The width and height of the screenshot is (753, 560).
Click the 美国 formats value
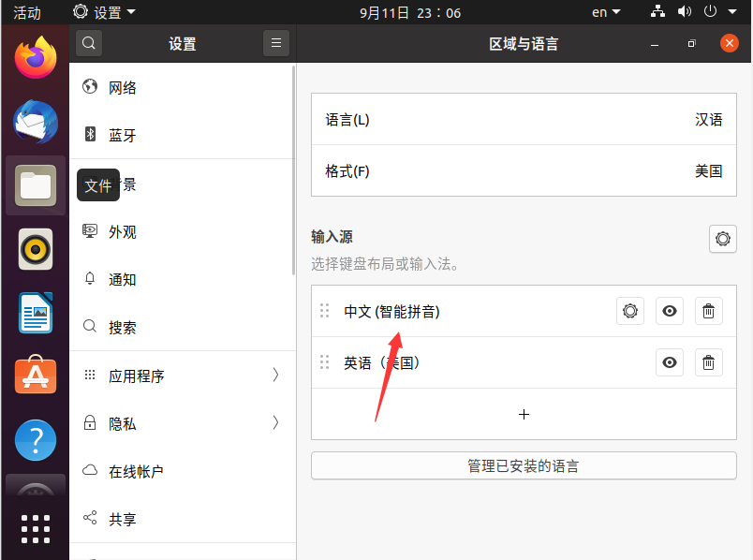709,170
